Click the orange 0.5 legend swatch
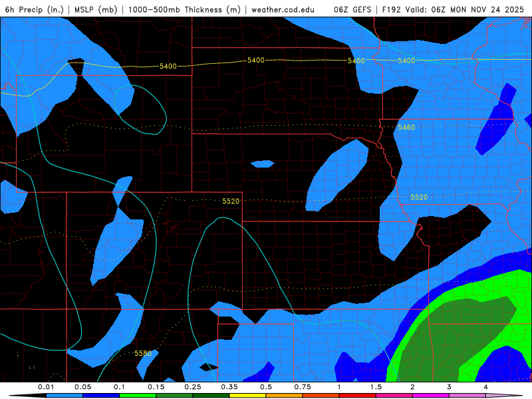Screen dimensions: 532x399 [285, 396]
